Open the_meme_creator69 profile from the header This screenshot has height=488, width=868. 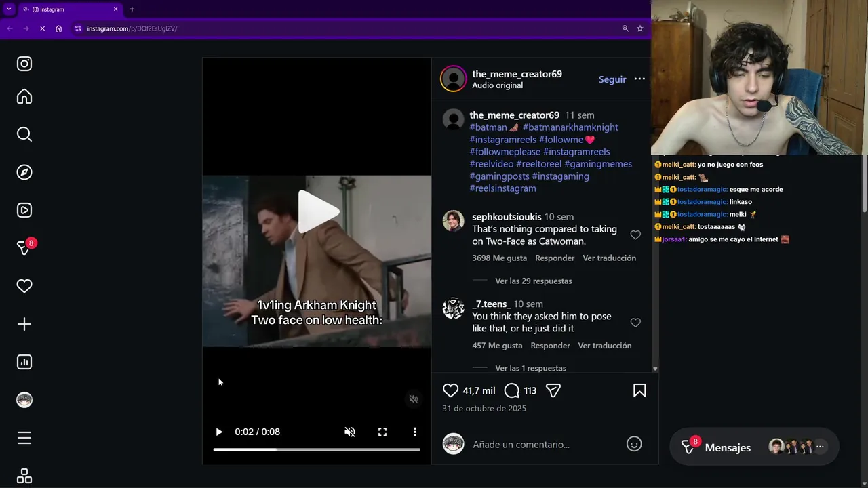517,74
